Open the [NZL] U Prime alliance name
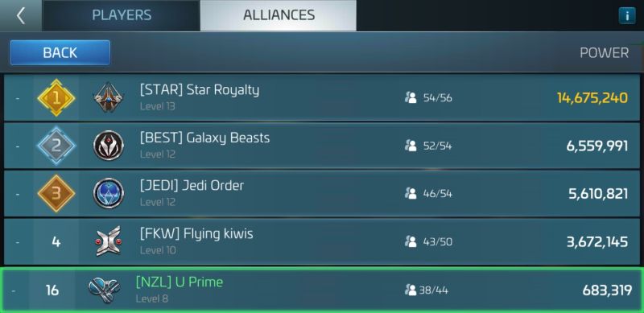This screenshot has width=644, height=313. tap(179, 282)
